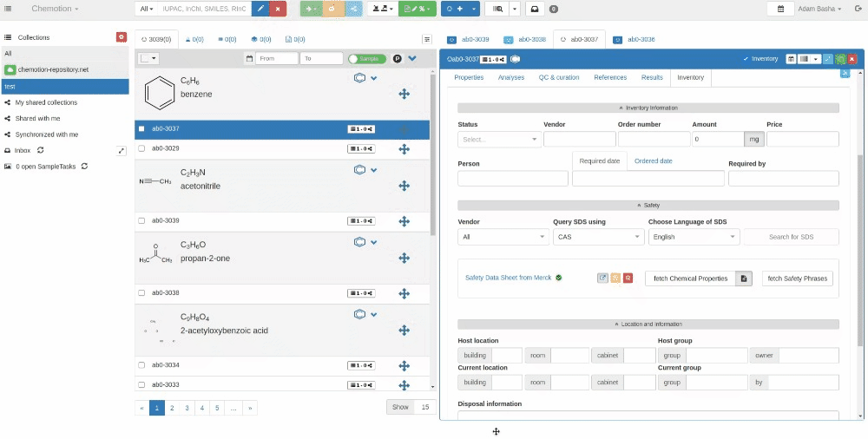Click the red clear search button
Screen dimensions: 868x439
click(x=277, y=9)
